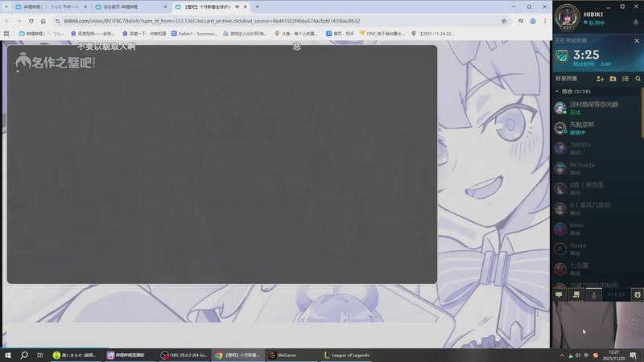The height and width of the screenshot is (362, 644).
Task: Open Chrome media control icon
Action: pos(521,21)
